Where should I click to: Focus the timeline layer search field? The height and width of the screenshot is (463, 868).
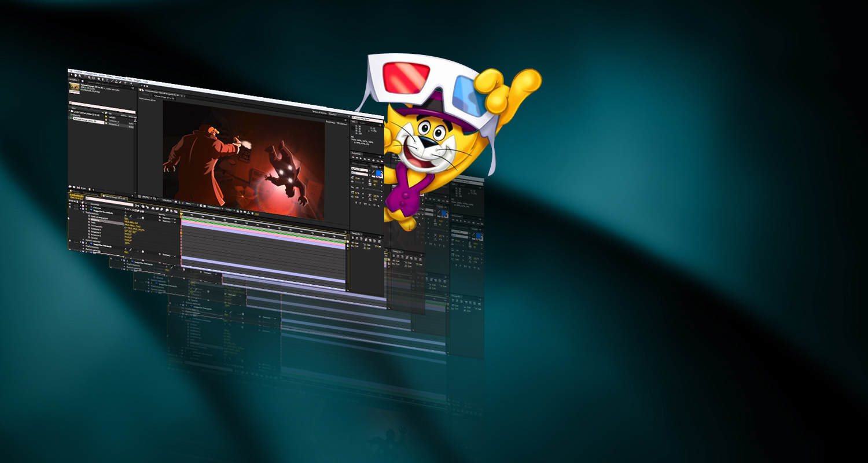point(109,201)
